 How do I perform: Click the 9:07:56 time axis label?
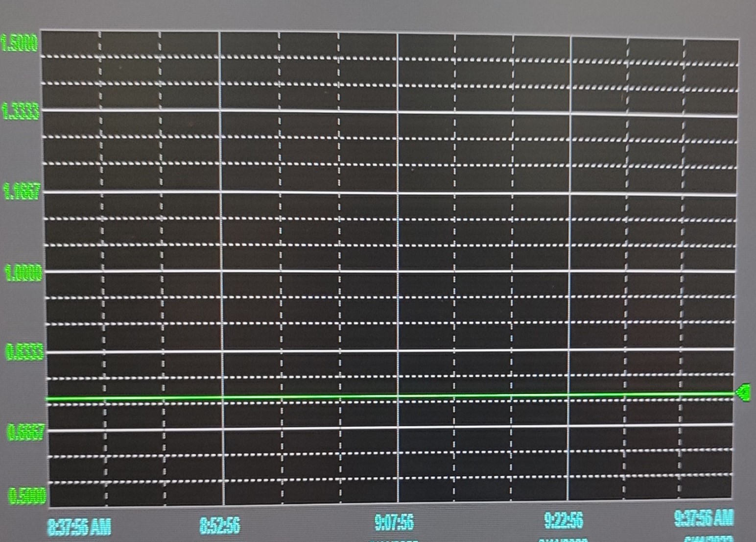(x=394, y=522)
